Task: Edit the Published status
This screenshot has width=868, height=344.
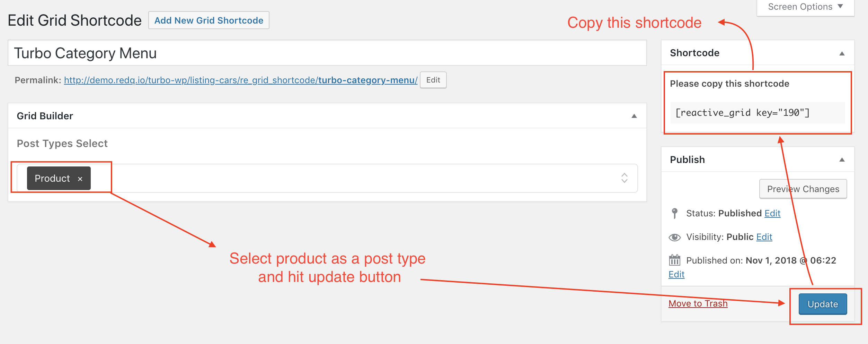Action: pos(772,213)
